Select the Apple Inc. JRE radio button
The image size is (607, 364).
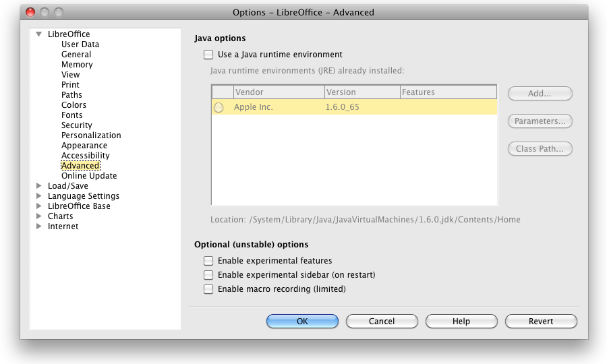point(219,107)
